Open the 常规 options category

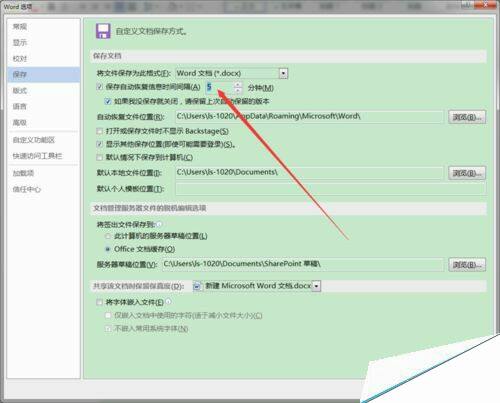coord(43,26)
